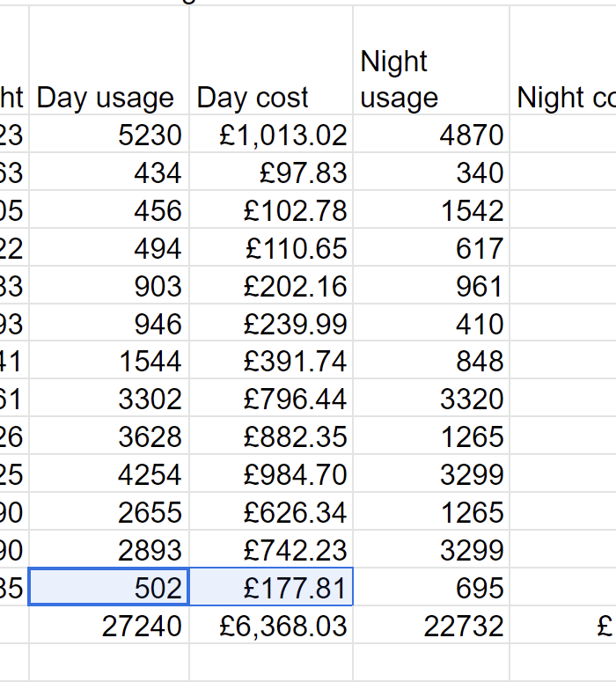
Task: Select day cost cell £239.99
Action: pos(271,324)
